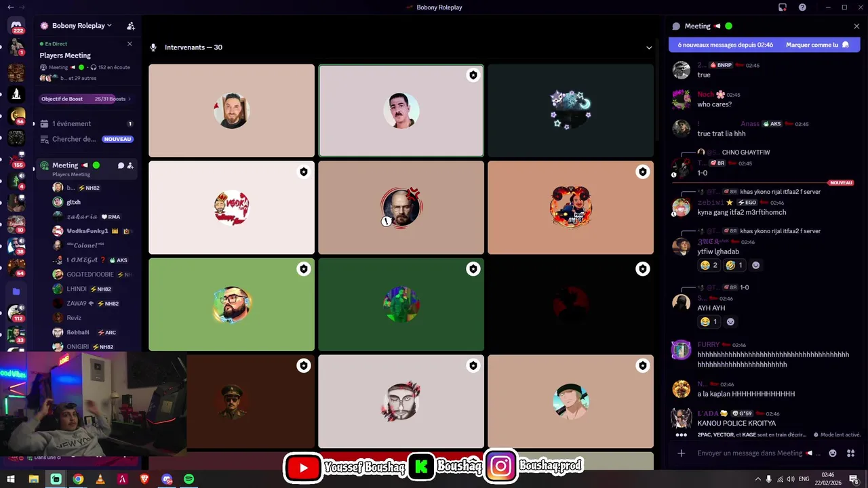Jump to 6 nouveaux messages depuis 02:46

tap(725, 45)
